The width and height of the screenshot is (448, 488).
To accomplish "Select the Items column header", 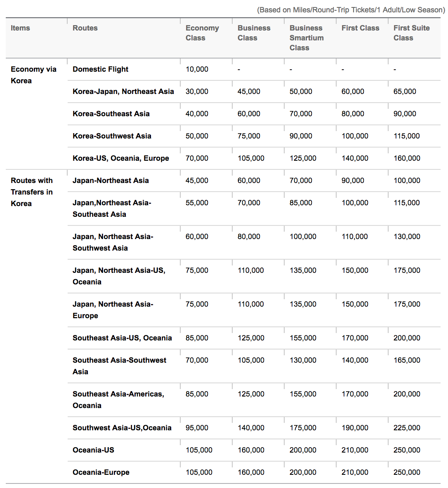I will (20, 28).
